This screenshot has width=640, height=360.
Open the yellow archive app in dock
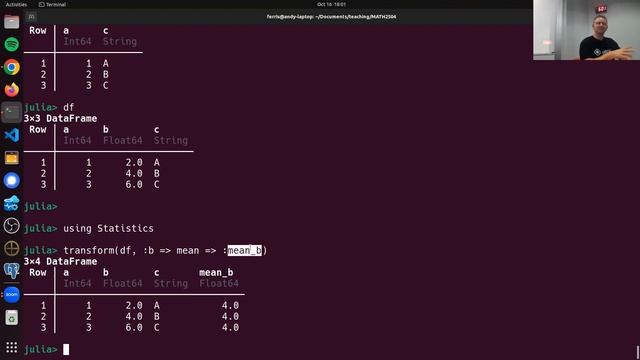[11, 158]
